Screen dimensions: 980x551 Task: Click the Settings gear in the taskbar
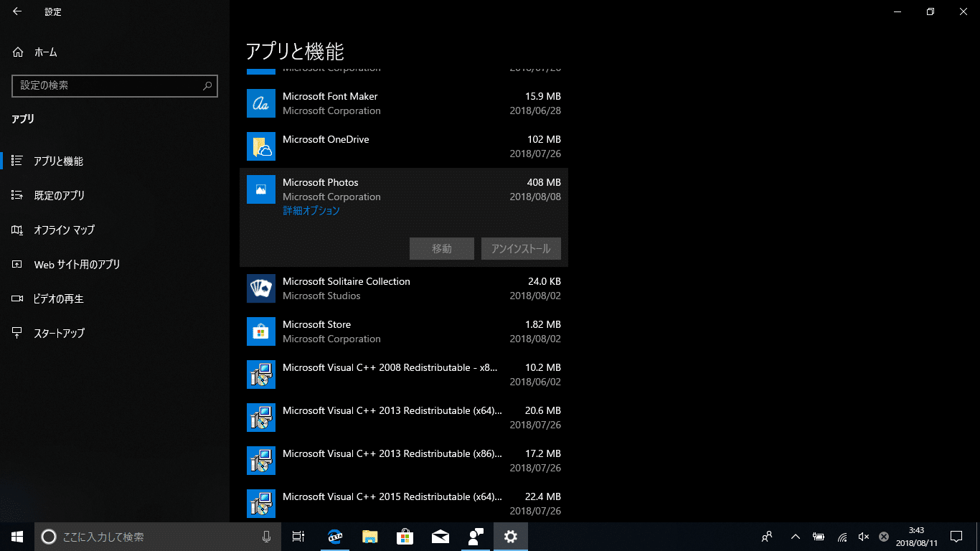tap(511, 537)
